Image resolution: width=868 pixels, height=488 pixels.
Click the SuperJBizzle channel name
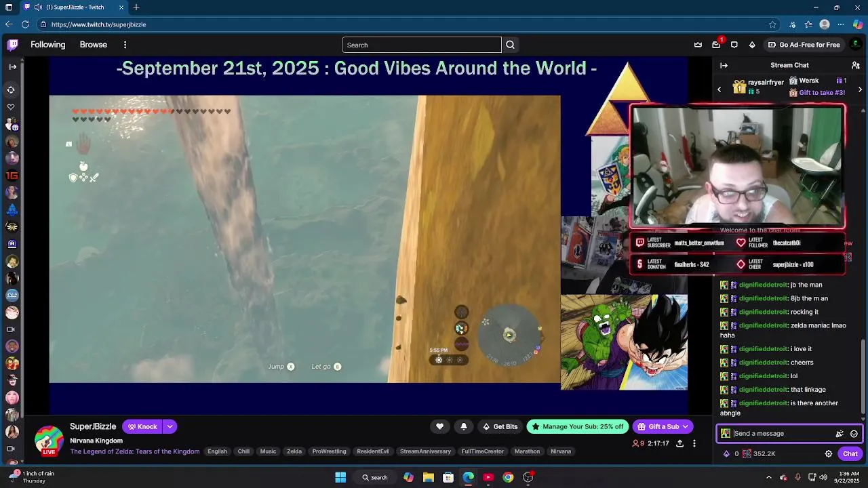[x=93, y=426]
